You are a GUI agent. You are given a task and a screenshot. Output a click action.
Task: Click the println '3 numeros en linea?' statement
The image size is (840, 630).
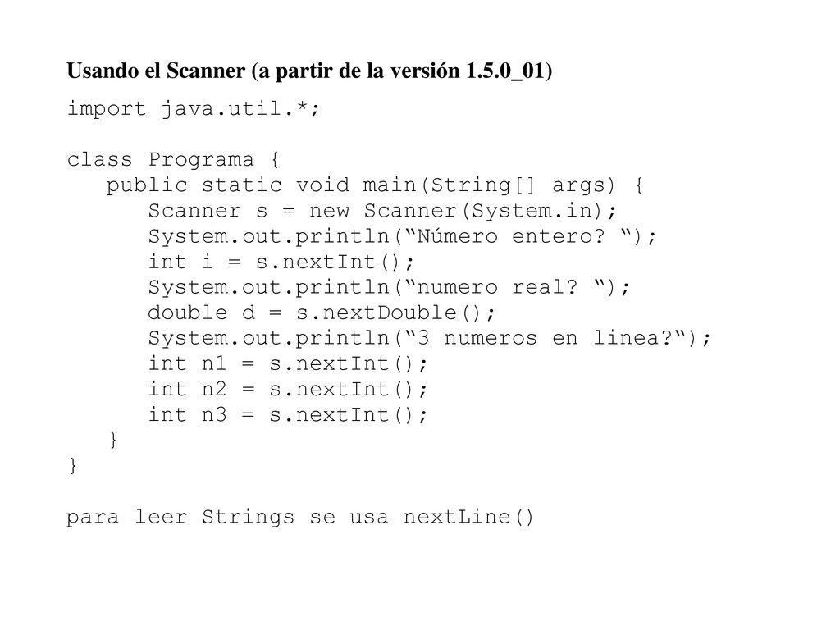click(x=430, y=339)
